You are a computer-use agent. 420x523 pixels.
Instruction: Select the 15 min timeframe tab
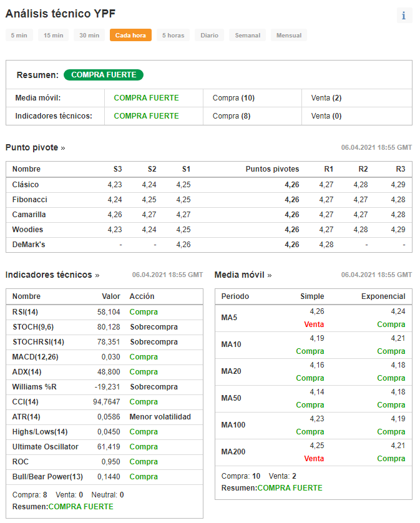pos(54,35)
